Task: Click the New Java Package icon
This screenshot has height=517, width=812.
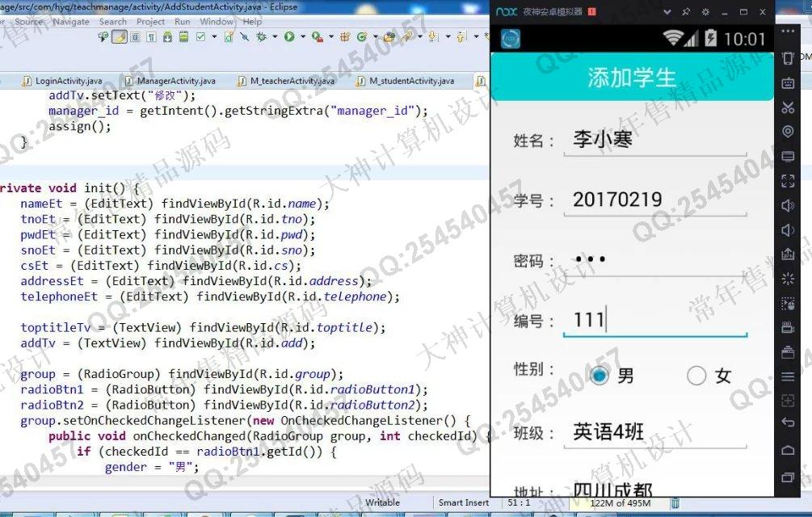Action: 346,36
